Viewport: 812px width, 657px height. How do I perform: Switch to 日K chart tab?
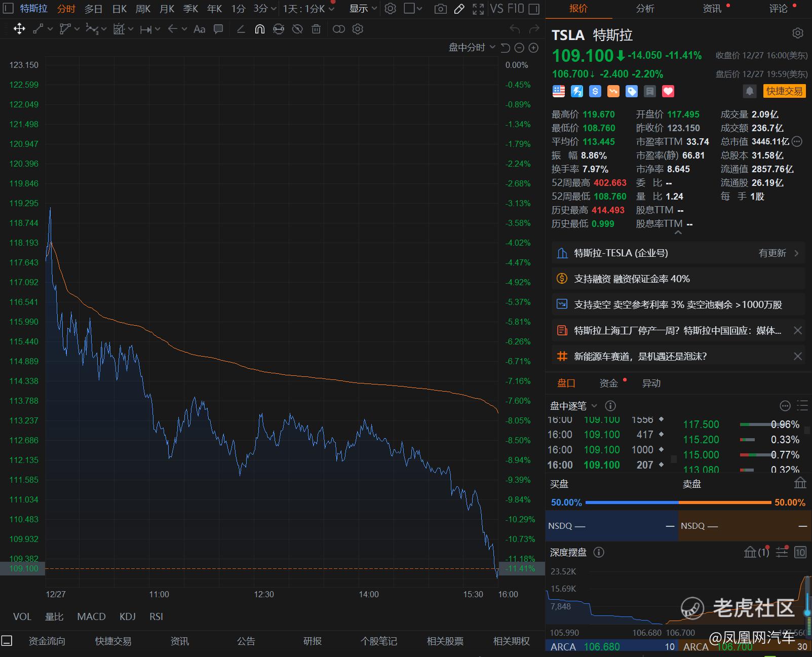point(120,9)
